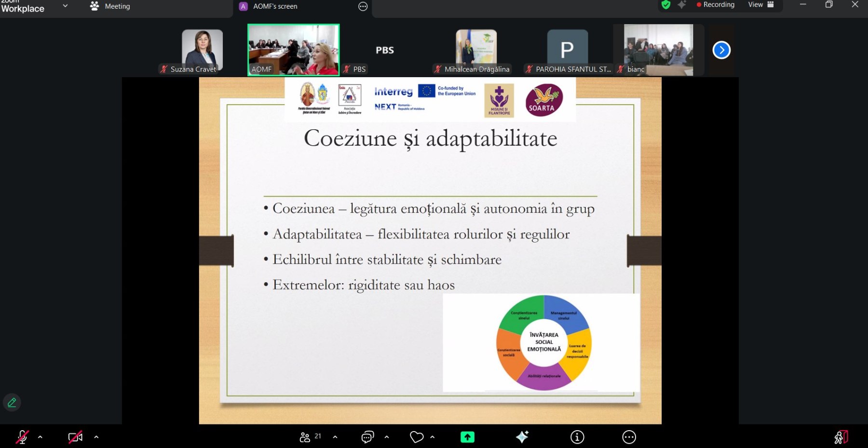
Task: Open the screen share options ellipsis beside AOMF's screen
Action: click(363, 6)
